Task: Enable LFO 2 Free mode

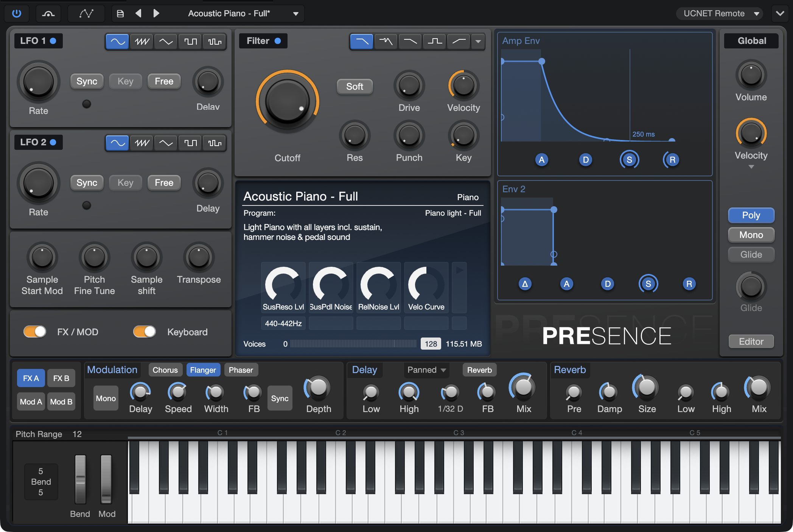Action: pyautogui.click(x=164, y=183)
